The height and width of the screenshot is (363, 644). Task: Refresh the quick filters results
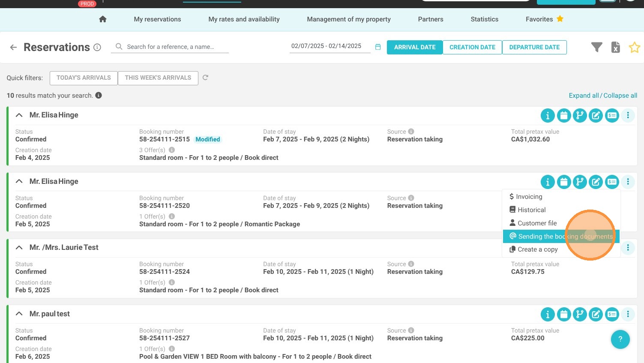pos(205,78)
